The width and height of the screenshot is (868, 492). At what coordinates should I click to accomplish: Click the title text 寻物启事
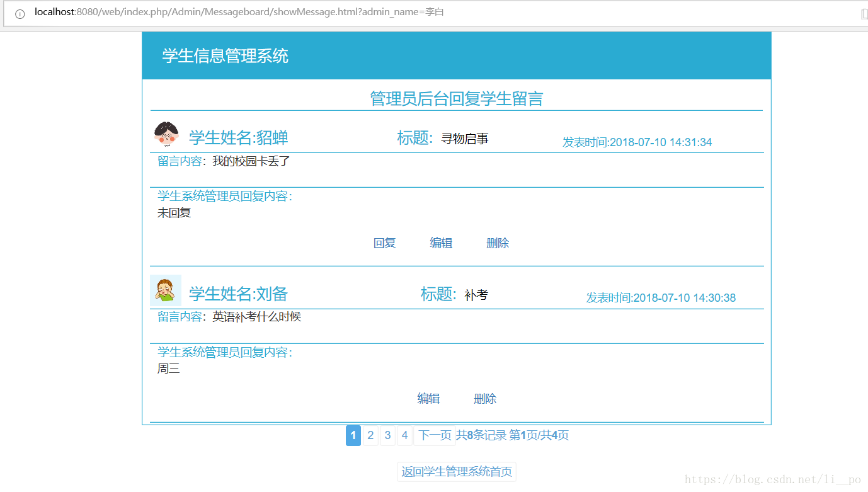pos(465,139)
